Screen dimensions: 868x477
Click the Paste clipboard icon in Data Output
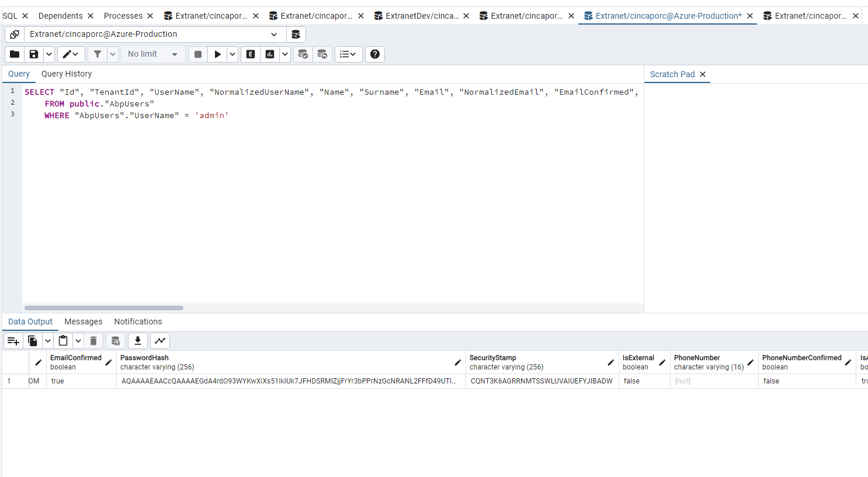click(63, 341)
